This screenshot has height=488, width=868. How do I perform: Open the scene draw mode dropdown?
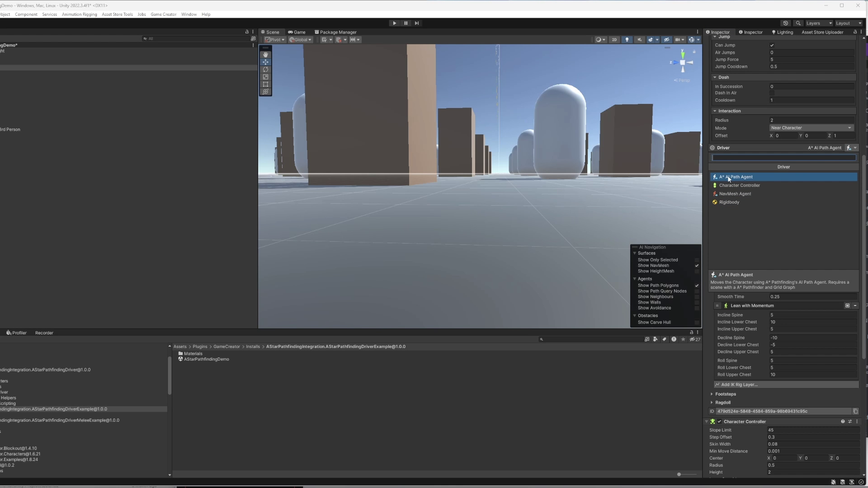click(x=600, y=40)
